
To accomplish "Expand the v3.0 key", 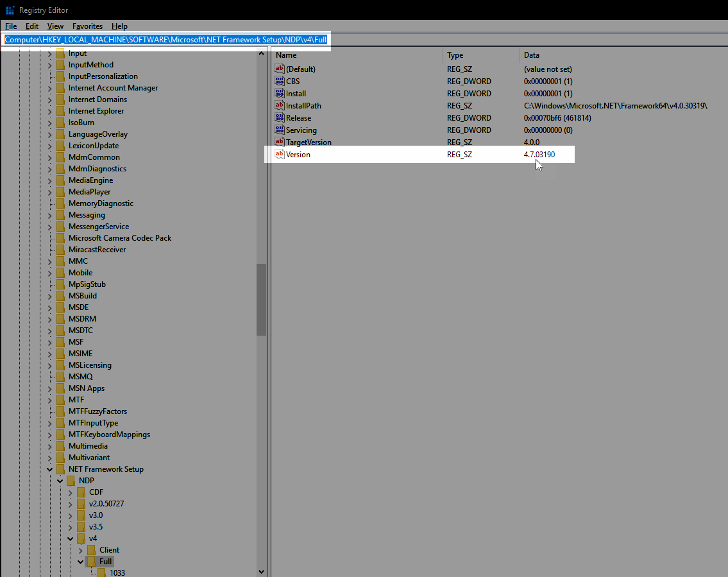I will click(x=70, y=515).
